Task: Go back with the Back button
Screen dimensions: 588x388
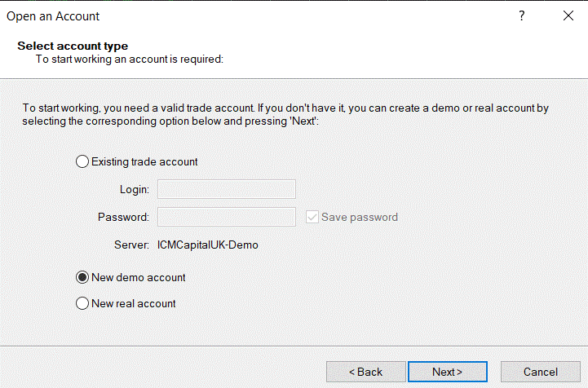Action: (365, 372)
